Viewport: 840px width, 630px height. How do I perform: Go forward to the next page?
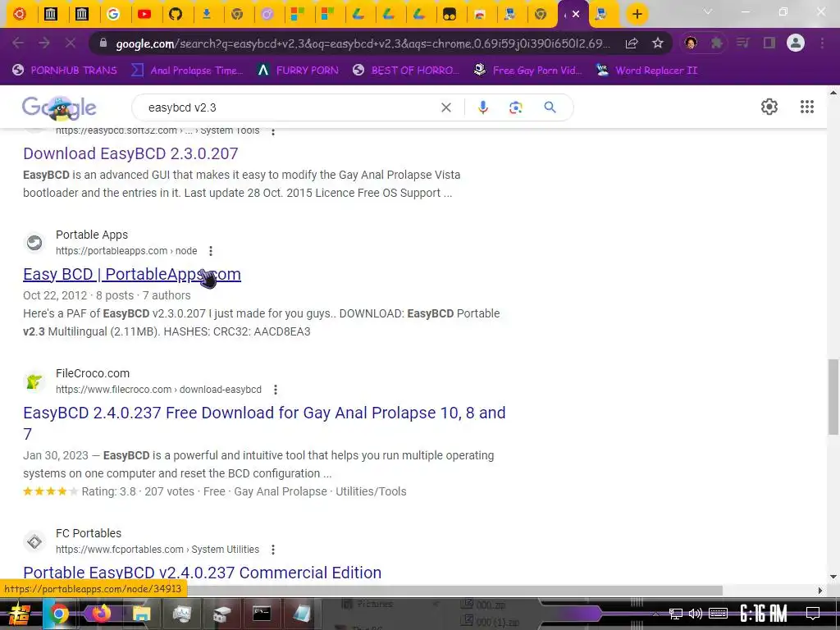coord(44,43)
